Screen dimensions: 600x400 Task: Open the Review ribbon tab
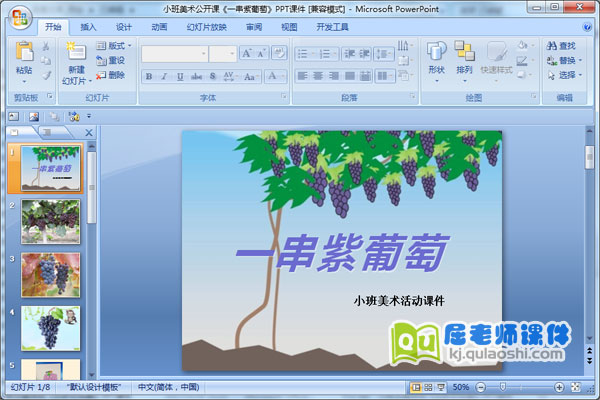point(254,27)
